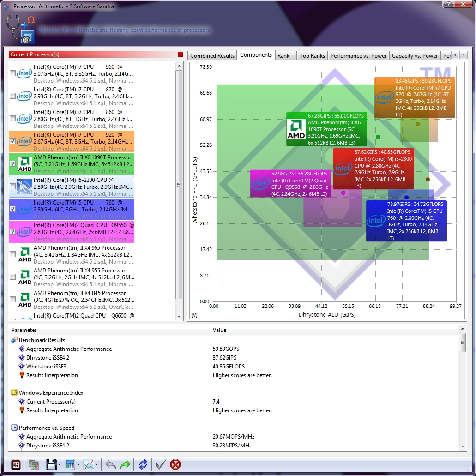Screen dimensions: 476x476
Task: Click the Intel logo of the i7 950 entry
Action: 24,73
